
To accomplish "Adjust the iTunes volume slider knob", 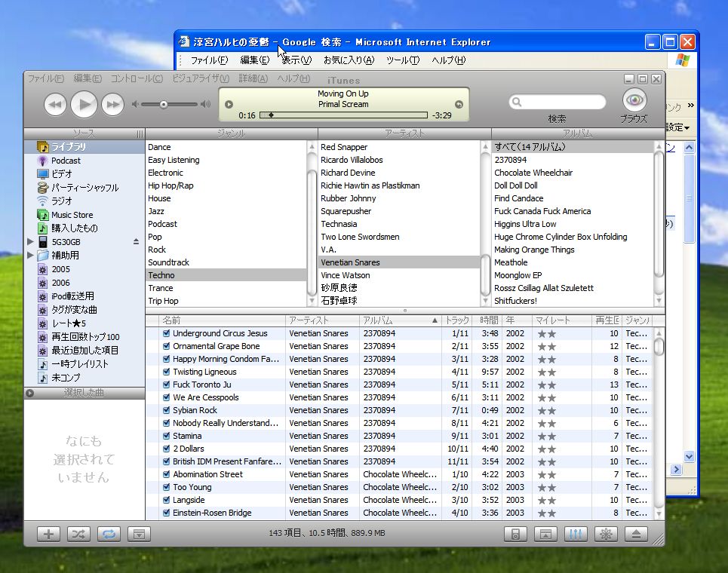I will click(x=164, y=104).
